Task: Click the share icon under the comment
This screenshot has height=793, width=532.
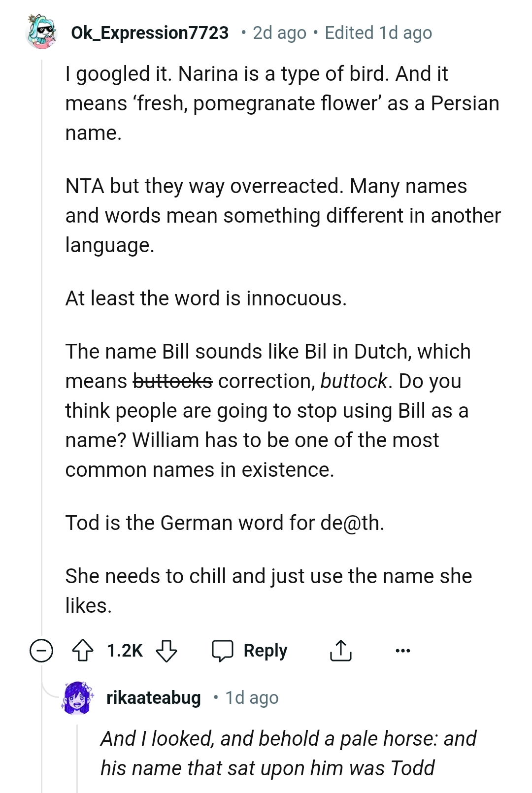Action: (x=340, y=650)
